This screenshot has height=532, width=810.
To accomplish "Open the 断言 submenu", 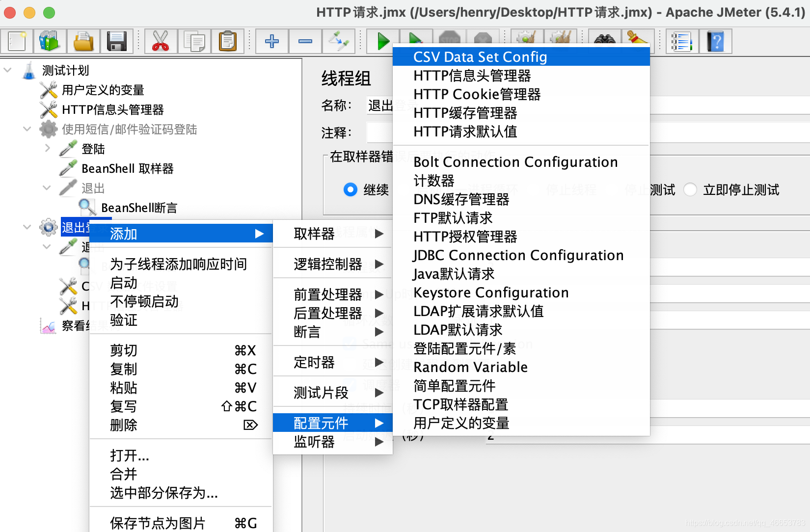I will pos(333,332).
